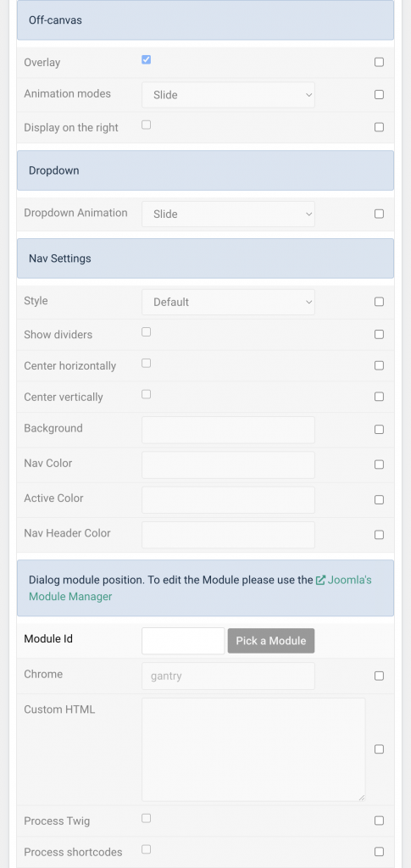This screenshot has width=411, height=868.
Task: Uncheck the Overlay checkbox
Action: [146, 60]
